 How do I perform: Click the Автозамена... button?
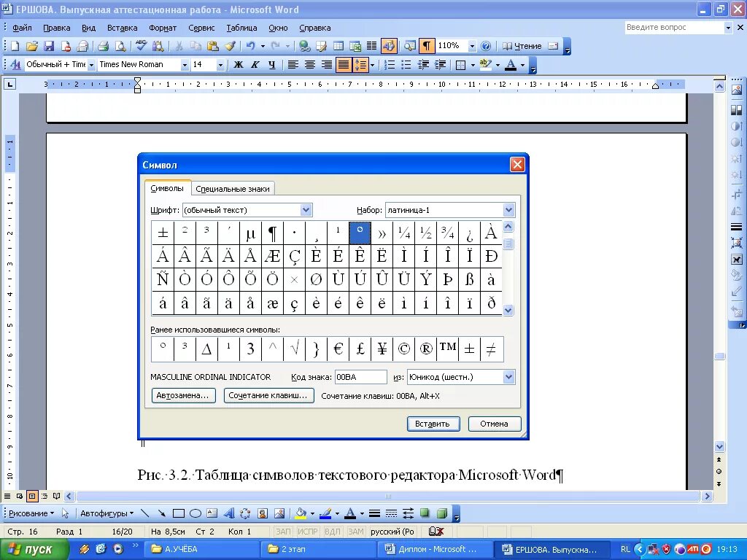coord(183,395)
